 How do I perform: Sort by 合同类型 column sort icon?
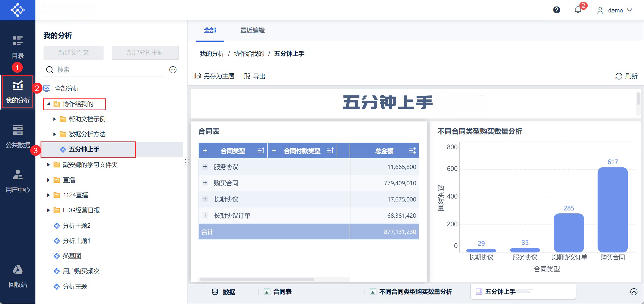[261, 151]
